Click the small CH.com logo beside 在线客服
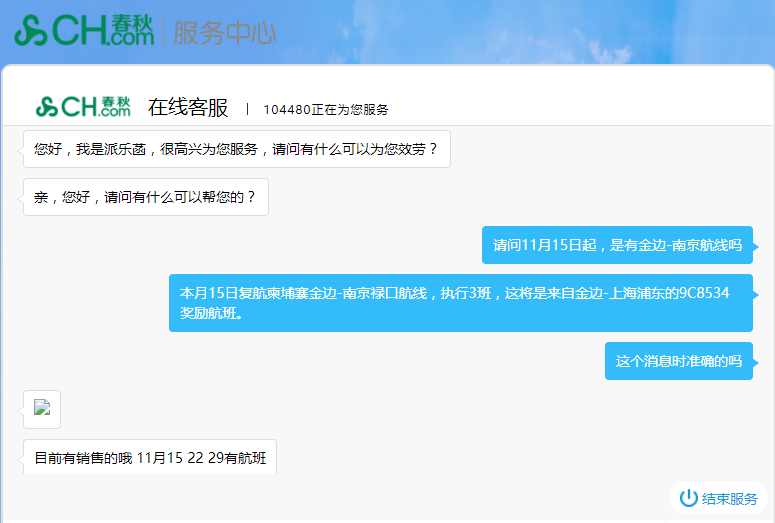This screenshot has height=523, width=775. (x=83, y=106)
